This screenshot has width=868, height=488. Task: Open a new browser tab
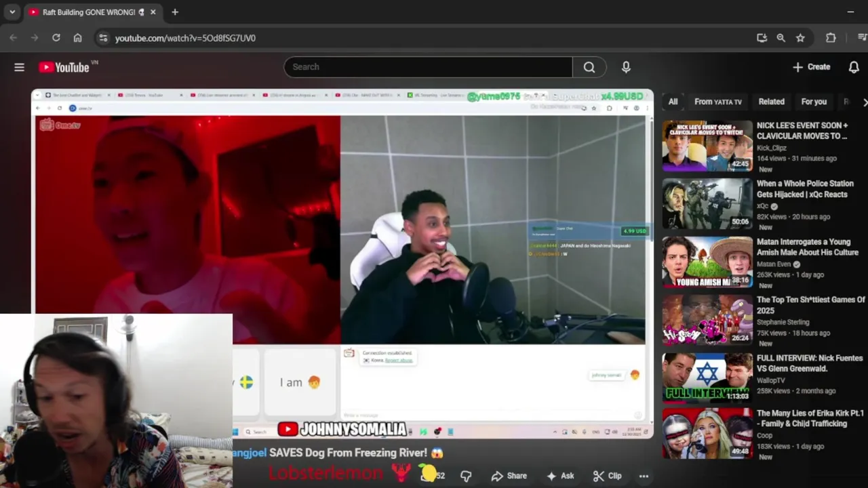[x=175, y=12]
